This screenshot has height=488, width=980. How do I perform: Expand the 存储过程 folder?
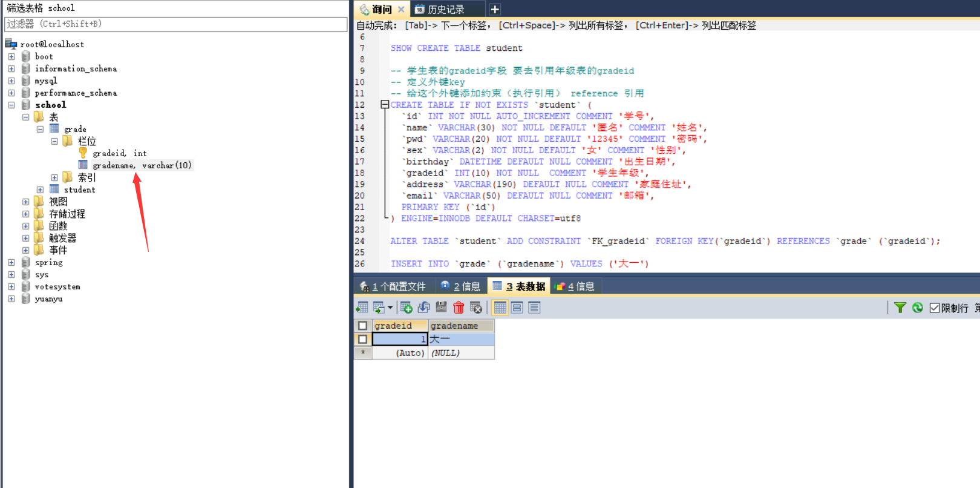click(x=25, y=214)
